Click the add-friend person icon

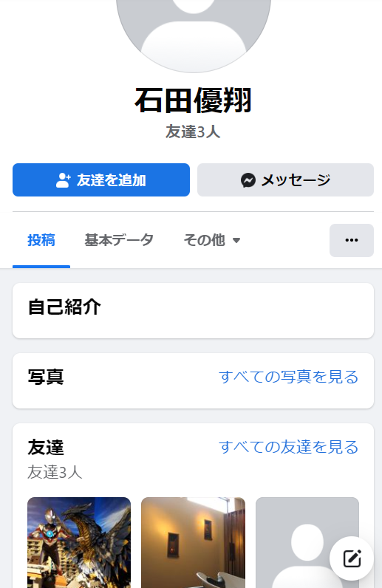[63, 180]
